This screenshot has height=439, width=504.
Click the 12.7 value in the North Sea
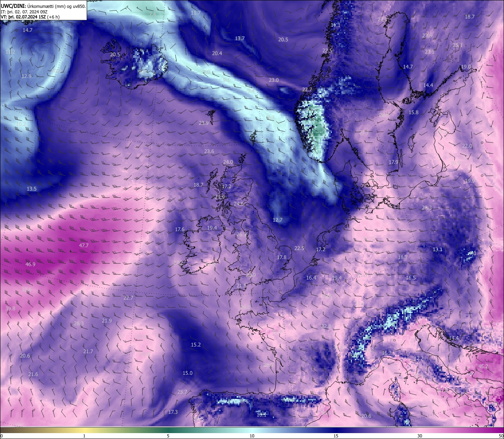click(278, 220)
